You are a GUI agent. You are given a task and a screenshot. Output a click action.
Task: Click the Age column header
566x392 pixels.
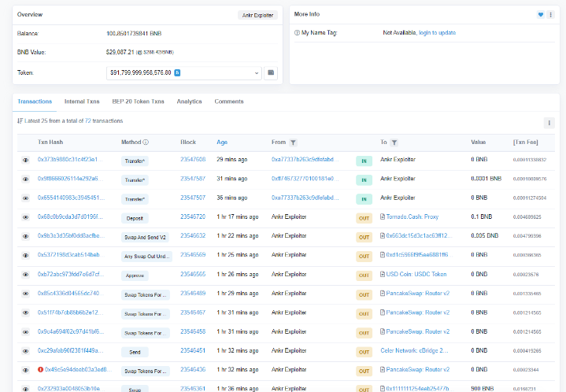tap(222, 142)
